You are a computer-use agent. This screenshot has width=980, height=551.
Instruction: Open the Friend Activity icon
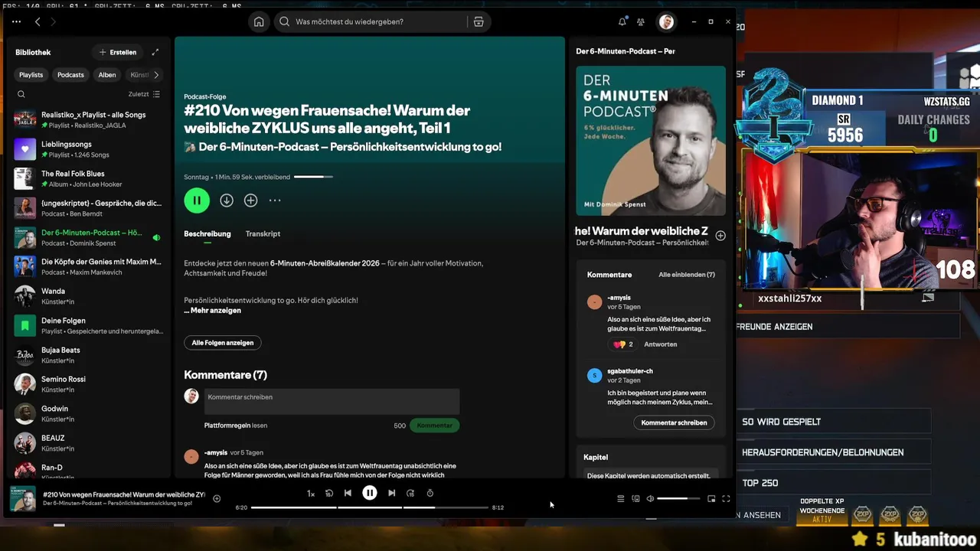click(x=641, y=21)
